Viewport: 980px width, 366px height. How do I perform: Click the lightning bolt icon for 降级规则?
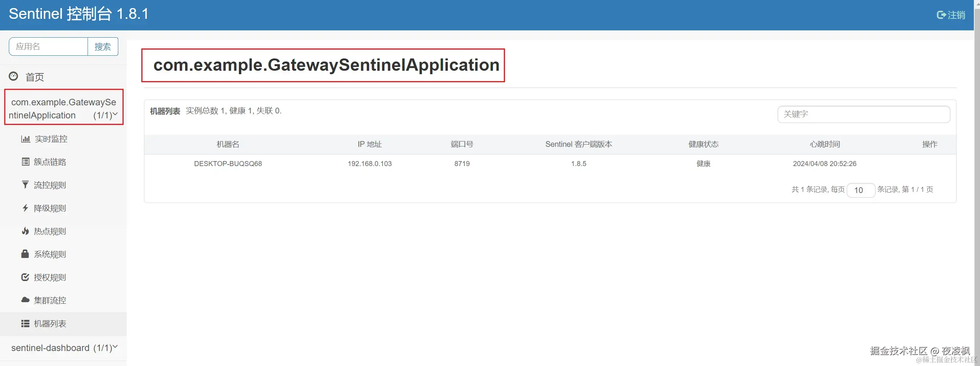[25, 208]
